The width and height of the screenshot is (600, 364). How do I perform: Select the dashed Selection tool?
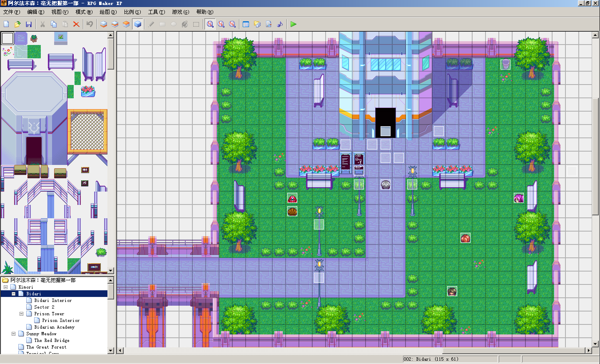click(x=196, y=24)
